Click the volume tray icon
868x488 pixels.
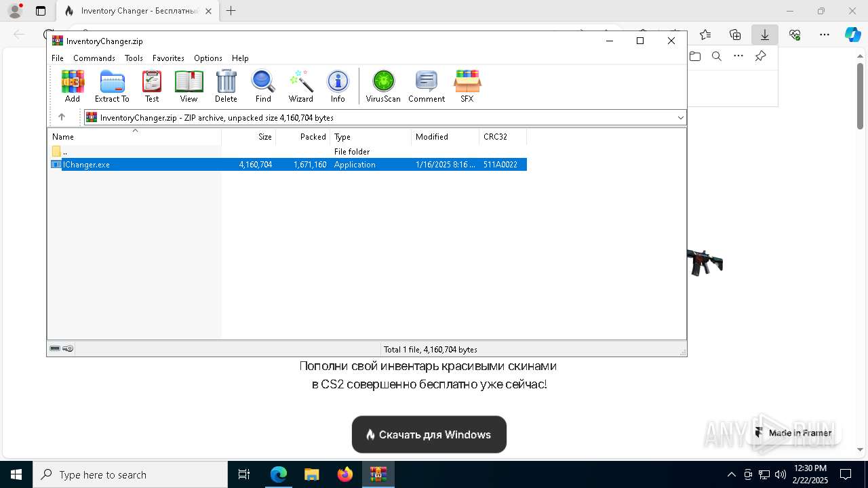(781, 474)
